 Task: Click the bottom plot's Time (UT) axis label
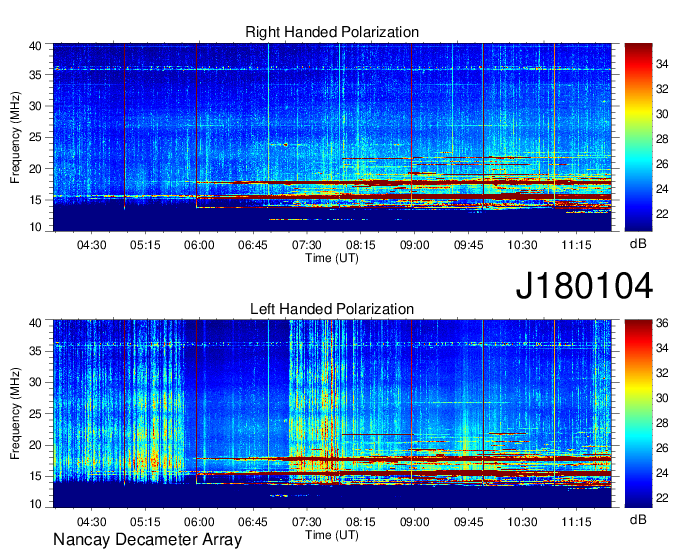click(x=332, y=535)
